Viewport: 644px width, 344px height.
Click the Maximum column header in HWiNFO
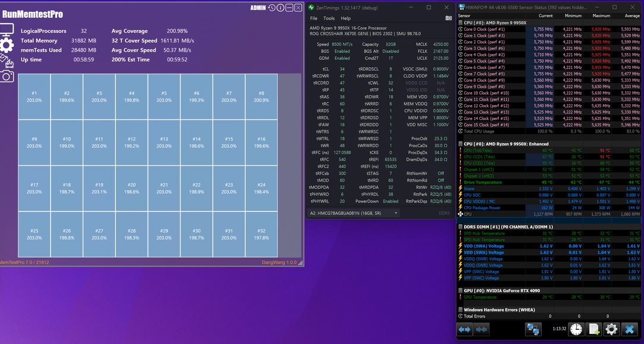pyautogui.click(x=601, y=15)
